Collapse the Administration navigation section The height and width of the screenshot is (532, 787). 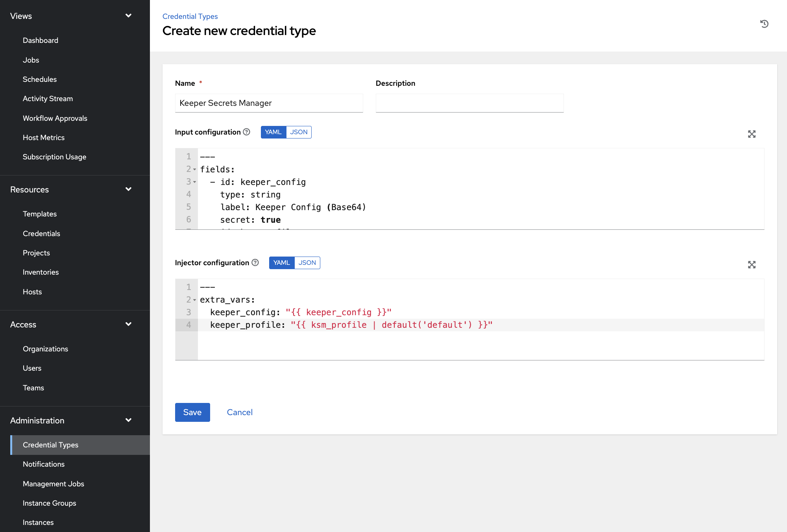[x=128, y=420]
